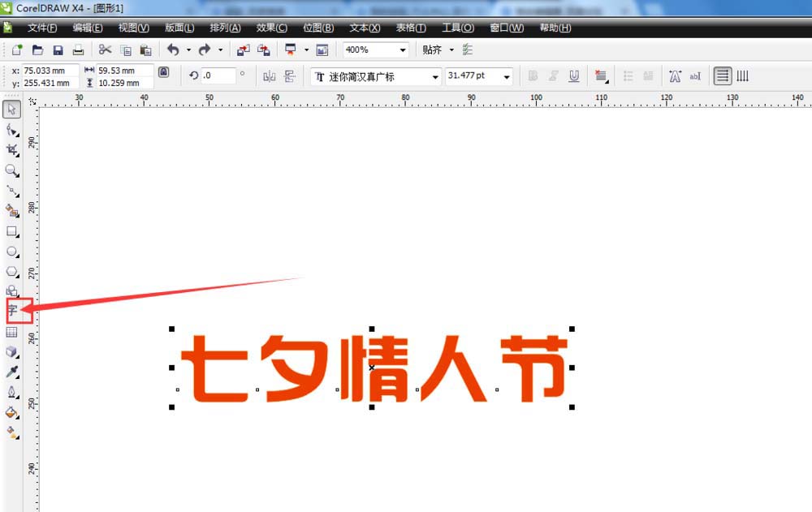This screenshot has height=512, width=812.
Task: Select the Interactive effects tool
Action: (x=12, y=352)
